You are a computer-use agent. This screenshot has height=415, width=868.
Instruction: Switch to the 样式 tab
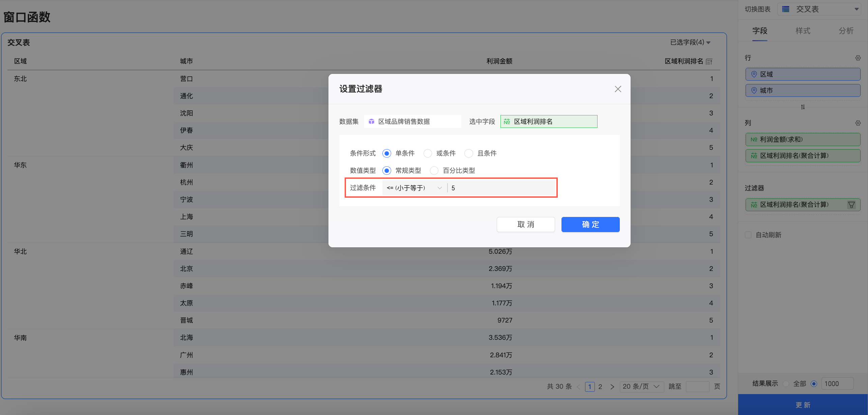(803, 31)
